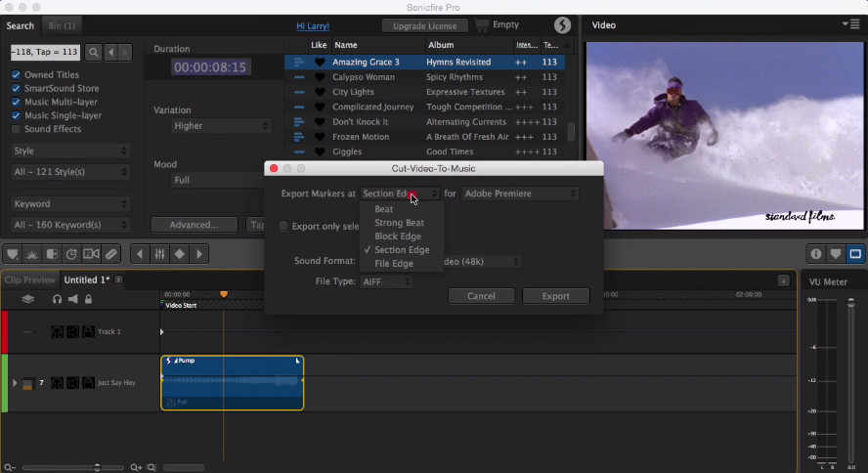This screenshot has width=868, height=473.
Task: Click the left triangle toolbar button
Action: click(140, 254)
